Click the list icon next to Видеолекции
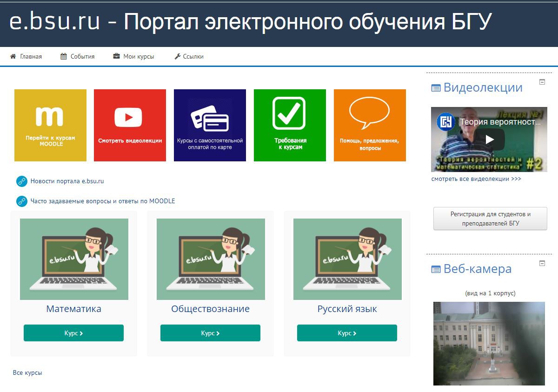The height and width of the screenshot is (392, 558). tap(436, 88)
